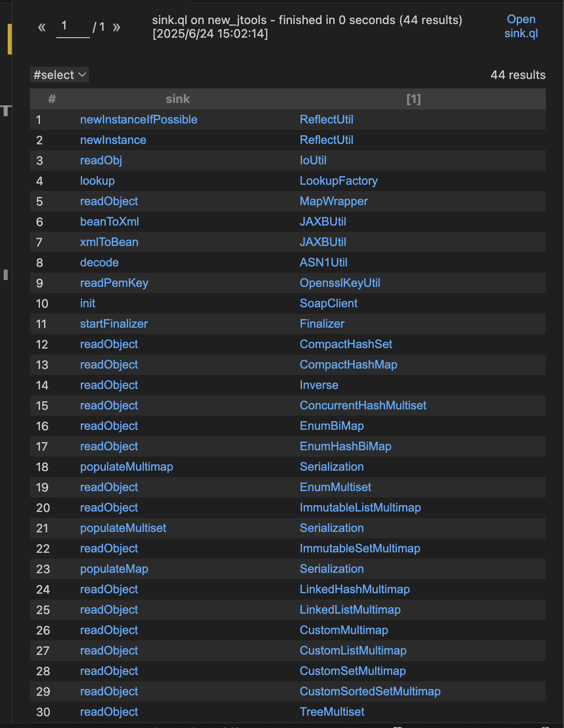Open the LinkedListMultimap class link
The width and height of the screenshot is (564, 728).
coord(350,610)
